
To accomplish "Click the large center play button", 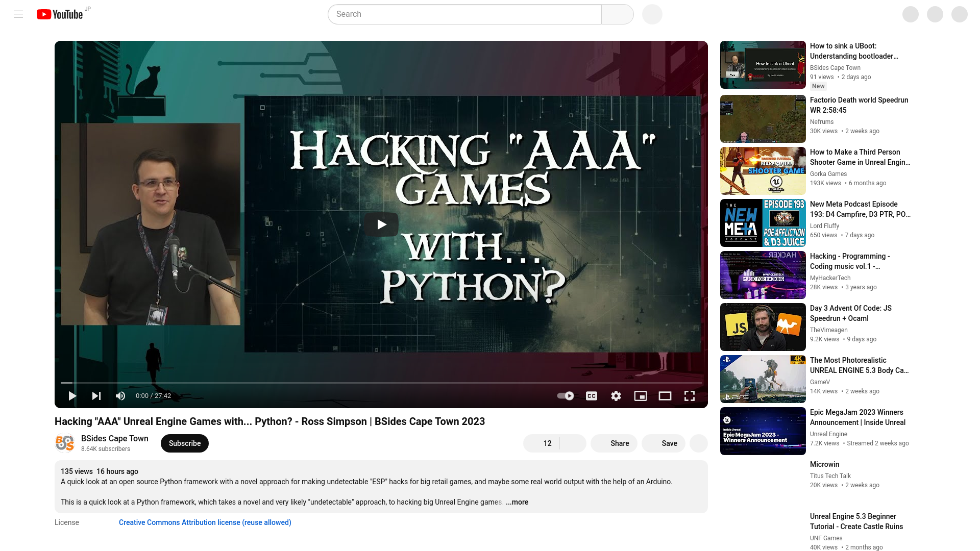I will pos(381,224).
